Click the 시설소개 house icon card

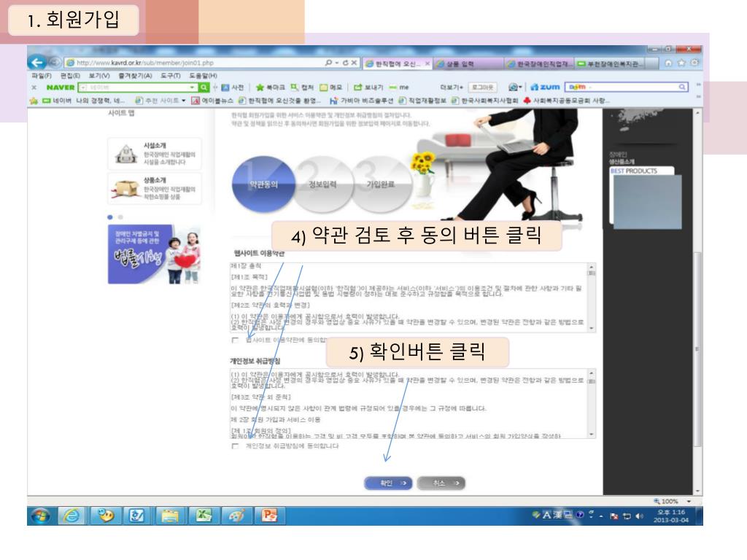(x=155, y=153)
